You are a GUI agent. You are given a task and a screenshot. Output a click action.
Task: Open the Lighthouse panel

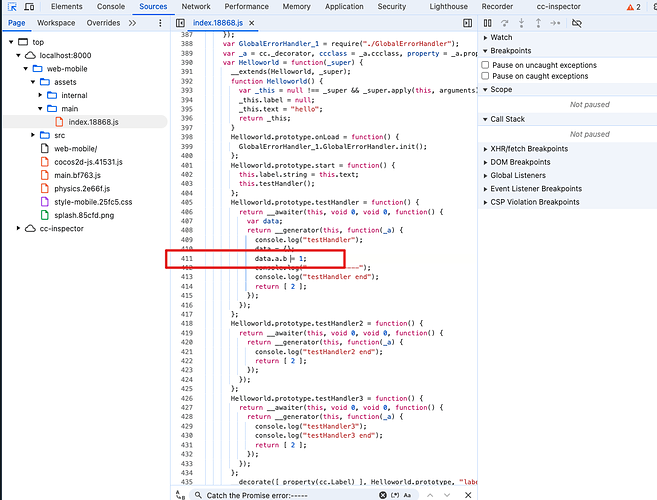click(448, 7)
